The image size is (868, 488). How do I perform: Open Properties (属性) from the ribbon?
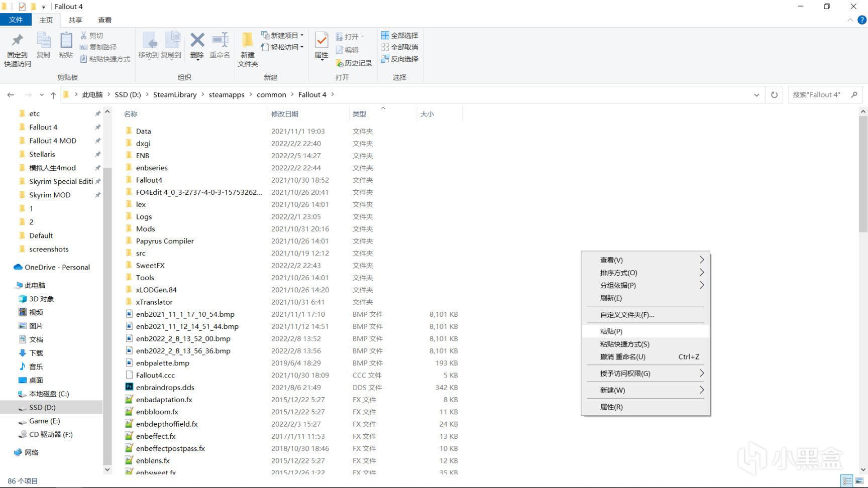(321, 46)
